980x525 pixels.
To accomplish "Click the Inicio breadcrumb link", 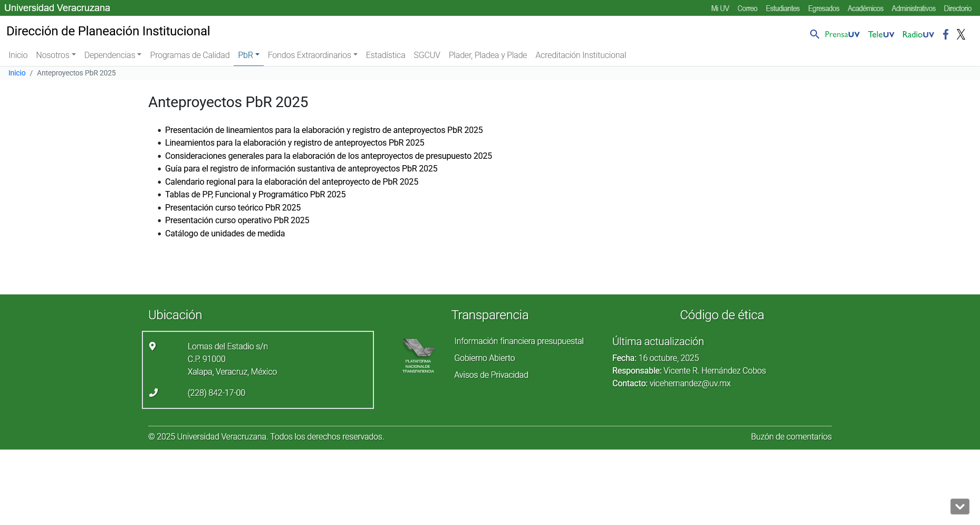I will click(17, 73).
